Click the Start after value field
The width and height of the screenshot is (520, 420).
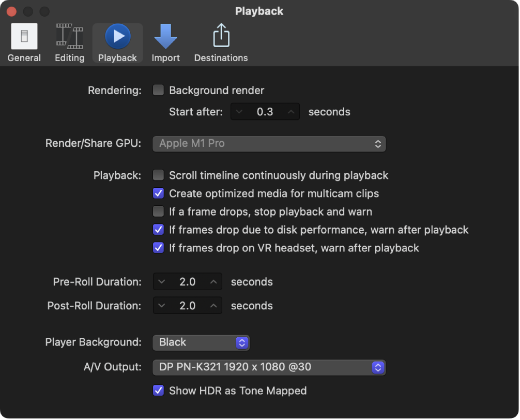click(x=265, y=111)
